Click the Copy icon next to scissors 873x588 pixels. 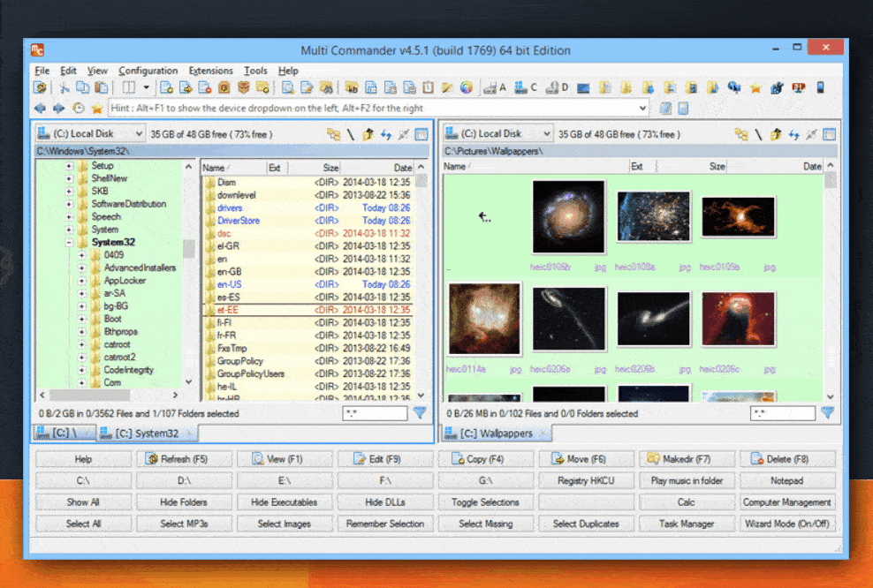(82, 88)
